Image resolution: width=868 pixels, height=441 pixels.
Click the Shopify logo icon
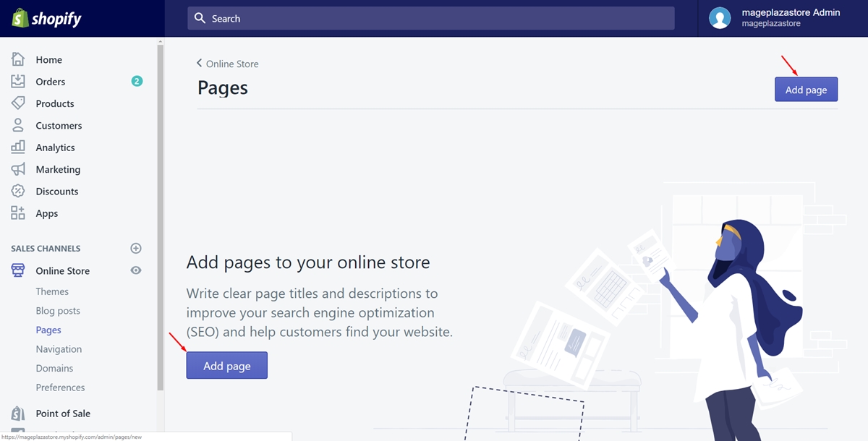(19, 18)
